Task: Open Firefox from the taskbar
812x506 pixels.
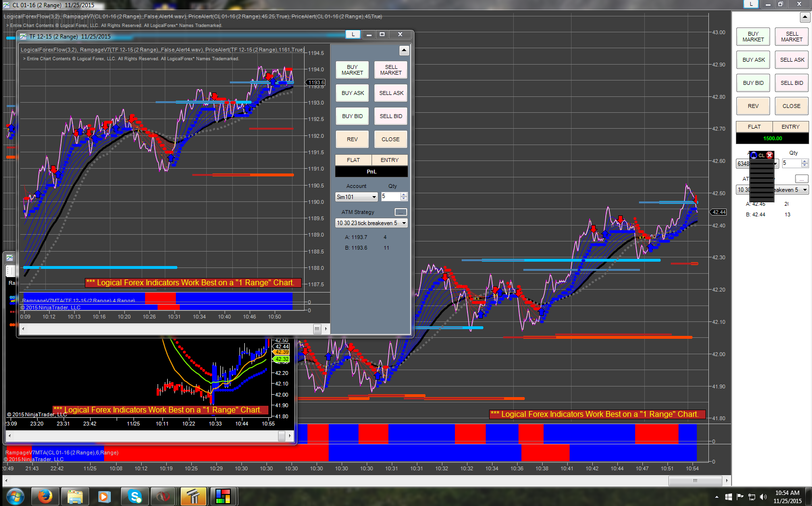Action: [x=45, y=496]
